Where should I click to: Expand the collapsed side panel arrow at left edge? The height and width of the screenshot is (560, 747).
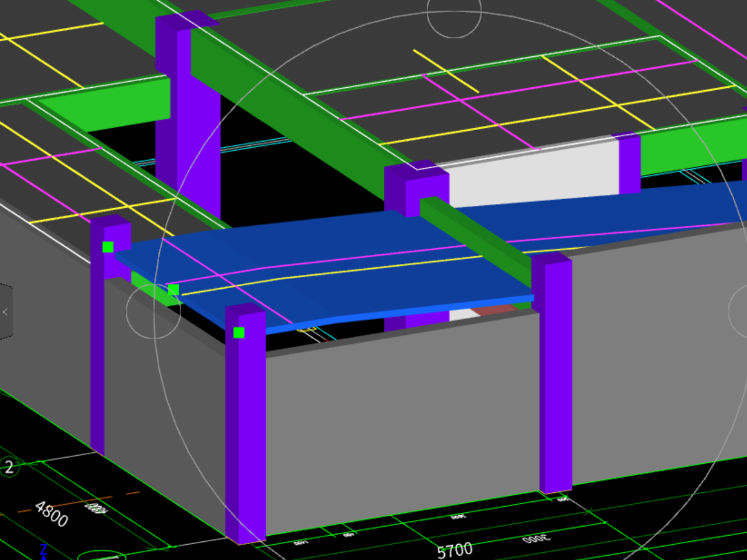pyautogui.click(x=5, y=312)
